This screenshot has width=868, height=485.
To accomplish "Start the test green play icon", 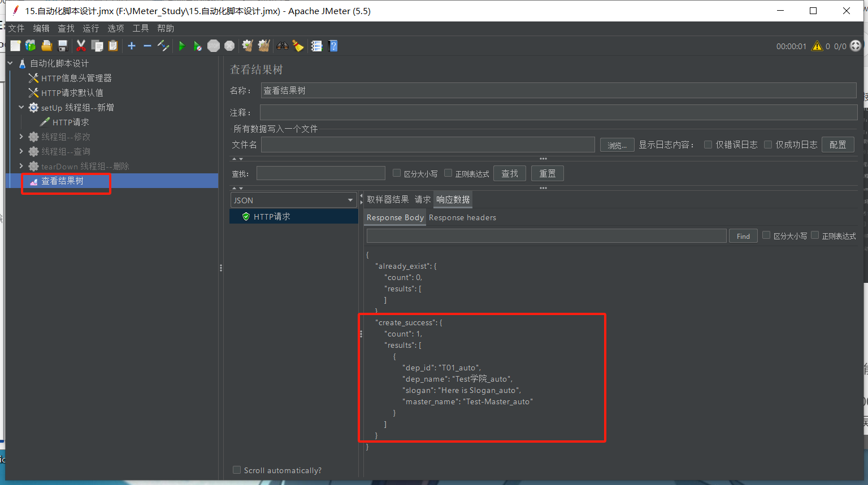I will (181, 46).
